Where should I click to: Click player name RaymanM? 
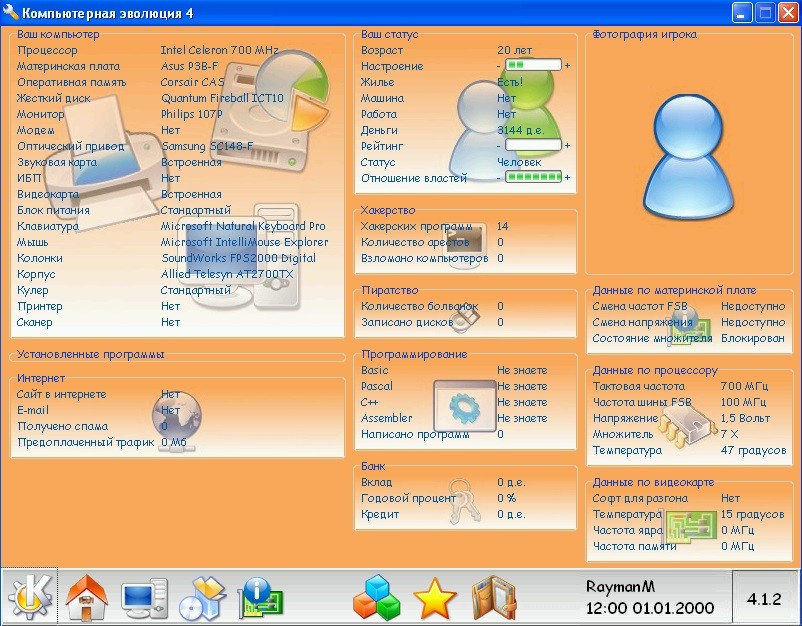(620, 586)
